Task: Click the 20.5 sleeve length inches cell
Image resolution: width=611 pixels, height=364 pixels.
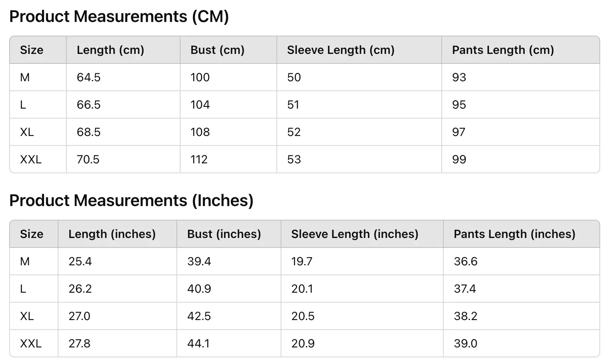Action: 362,316
